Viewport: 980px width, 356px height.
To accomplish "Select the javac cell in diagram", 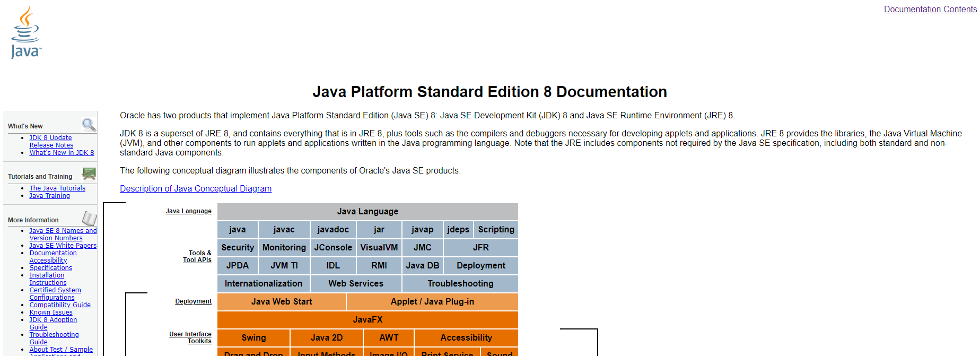I will [284, 229].
